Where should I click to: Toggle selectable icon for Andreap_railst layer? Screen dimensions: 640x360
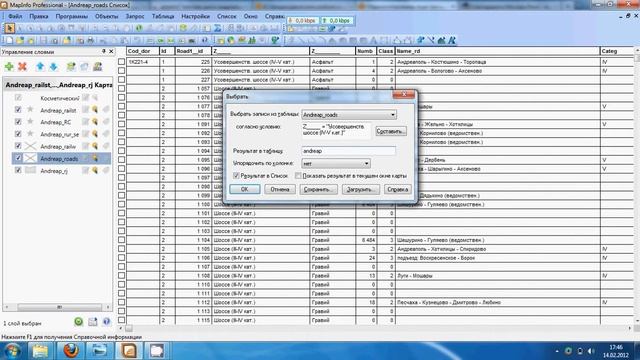pyautogui.click(x=95, y=110)
